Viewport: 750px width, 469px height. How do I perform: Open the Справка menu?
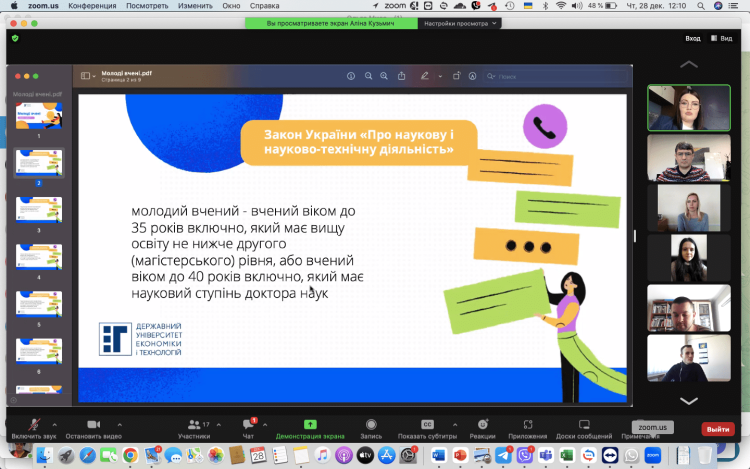(264, 5)
